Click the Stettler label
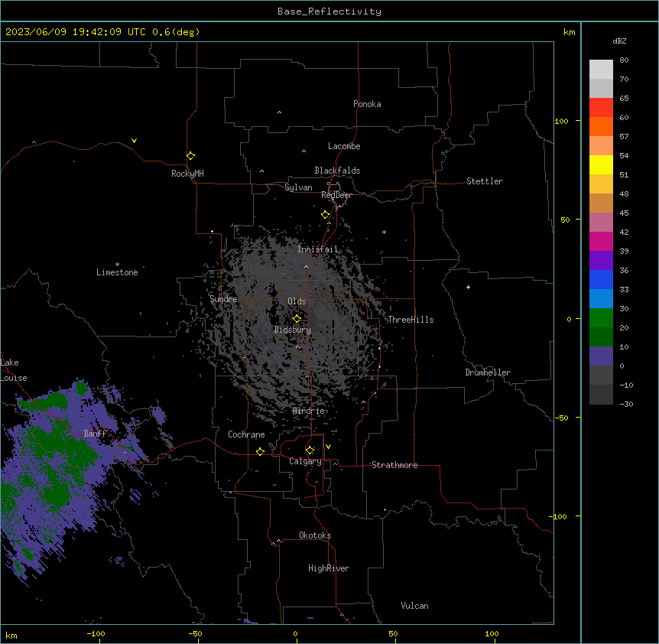The height and width of the screenshot is (644, 659). click(485, 181)
